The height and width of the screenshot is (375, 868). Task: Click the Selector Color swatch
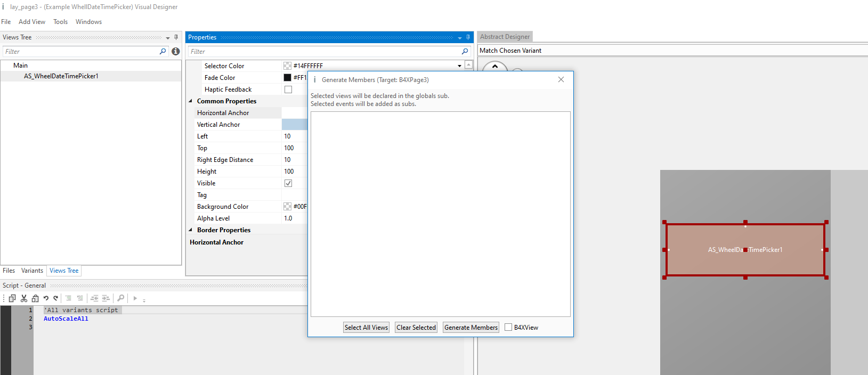point(287,66)
